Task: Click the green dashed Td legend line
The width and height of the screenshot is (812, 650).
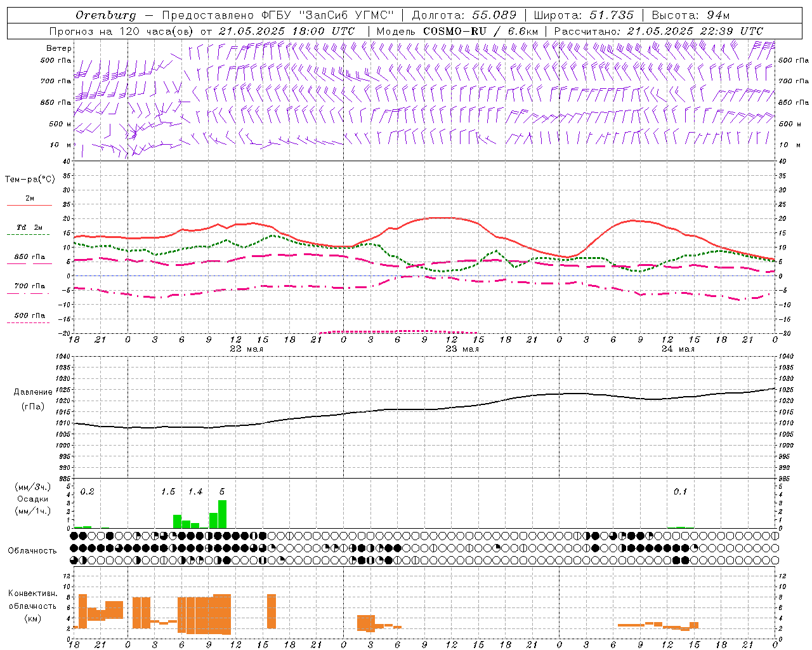Action: 28,235
